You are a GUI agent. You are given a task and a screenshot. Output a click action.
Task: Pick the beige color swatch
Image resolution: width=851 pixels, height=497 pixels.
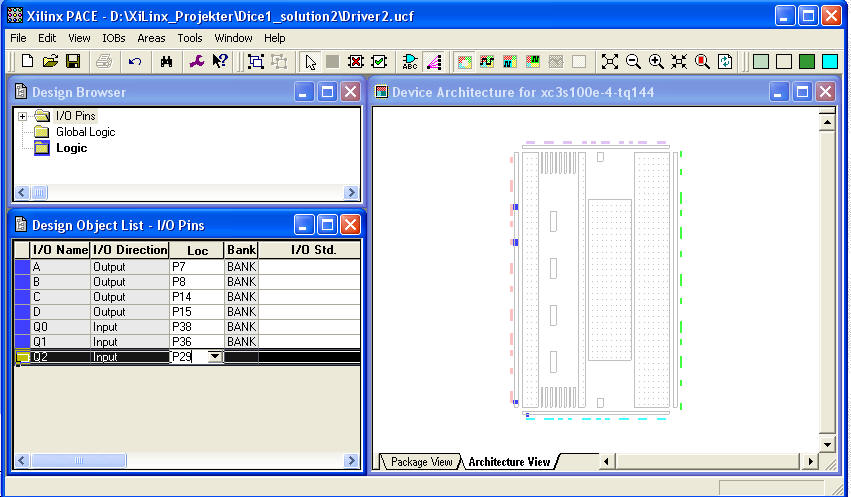[x=784, y=61]
